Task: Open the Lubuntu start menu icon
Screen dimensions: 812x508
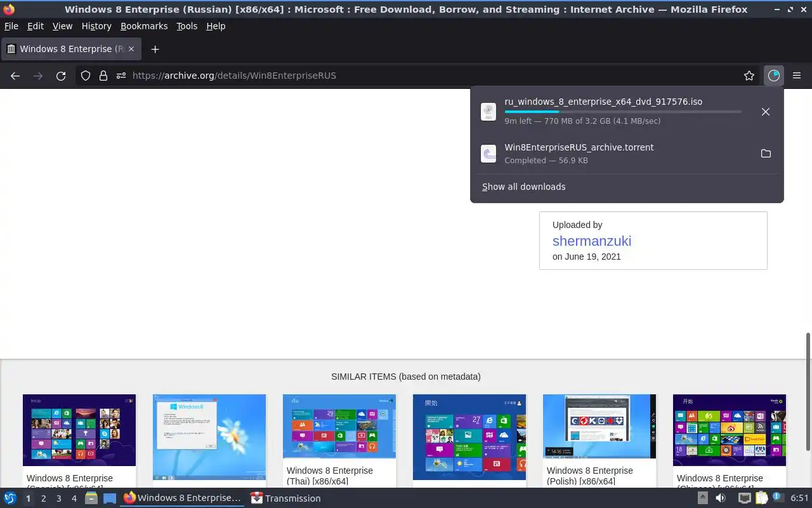Action: 10,498
